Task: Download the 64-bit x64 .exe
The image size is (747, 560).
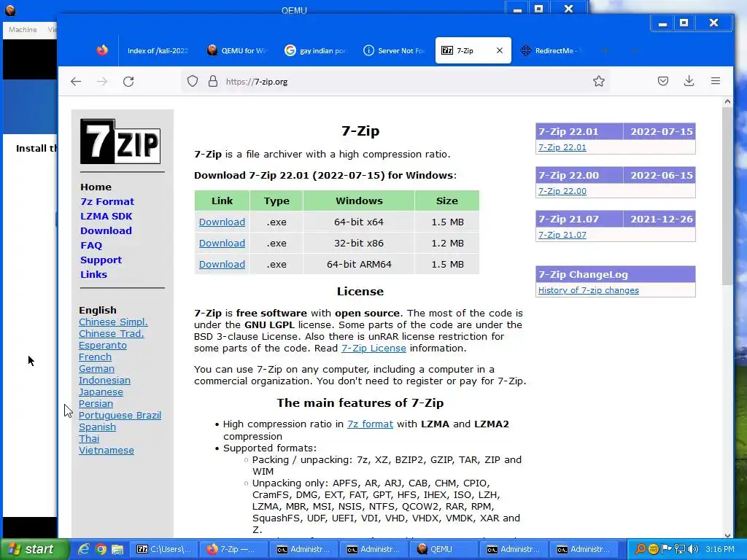Action: click(x=222, y=222)
